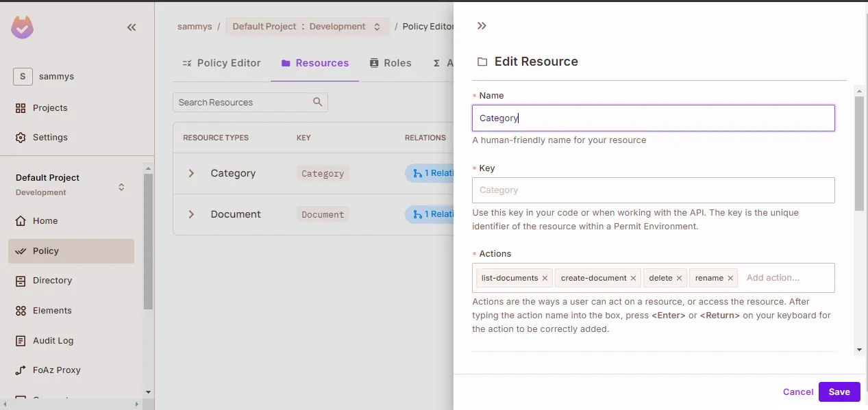The image size is (868, 410).
Task: Switch to the Policy Editor tab
Action: point(221,63)
